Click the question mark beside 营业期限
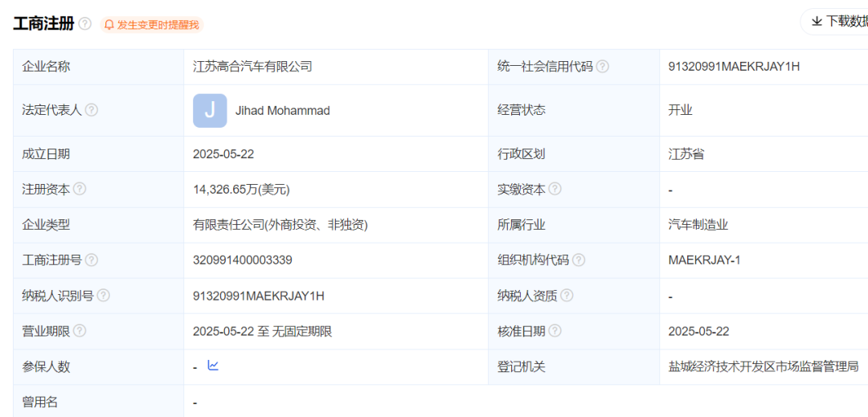868x417 pixels. pos(80,331)
